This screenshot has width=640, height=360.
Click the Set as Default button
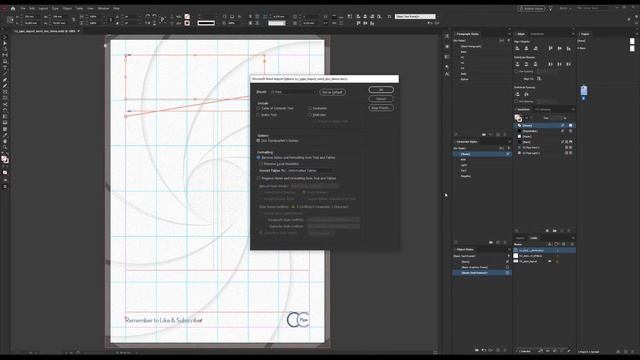click(332, 92)
